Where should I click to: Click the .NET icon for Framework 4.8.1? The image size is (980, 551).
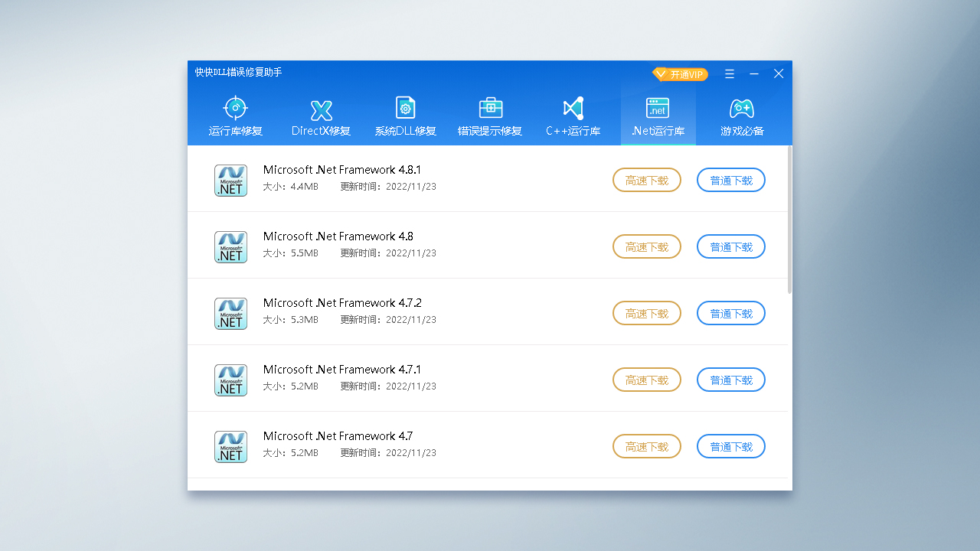click(230, 181)
